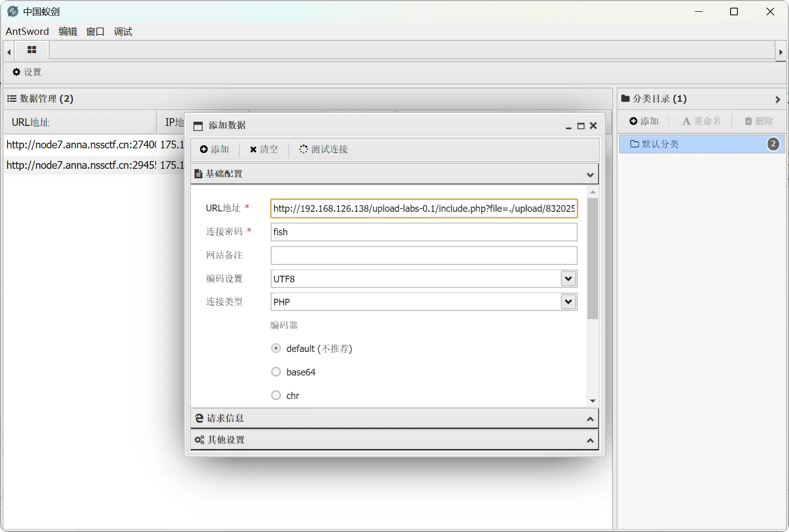Click the badge count 2 on 默认分类
The image size is (789, 532).
tap(773, 144)
